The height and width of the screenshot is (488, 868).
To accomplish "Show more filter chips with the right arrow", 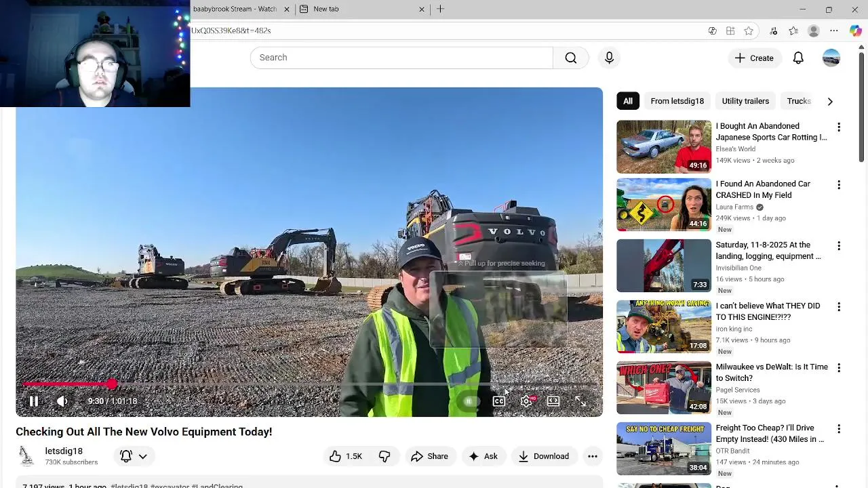I will click(x=830, y=101).
